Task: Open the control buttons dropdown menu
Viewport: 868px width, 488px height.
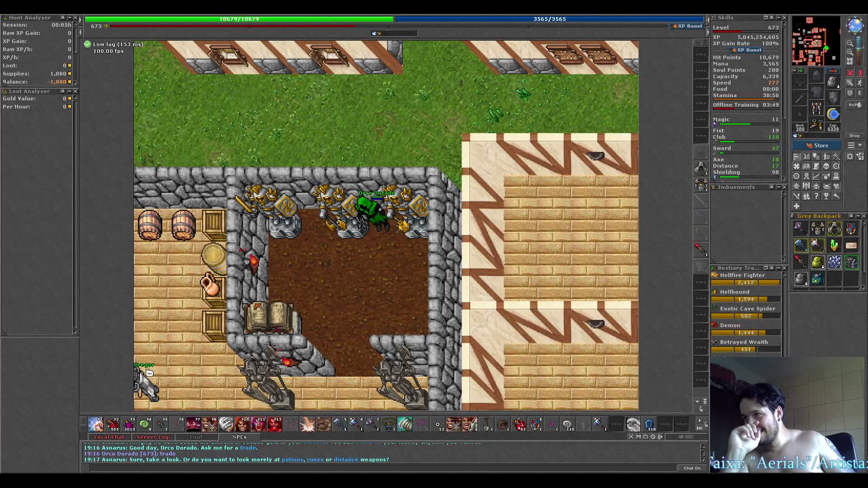Action: pos(855,145)
